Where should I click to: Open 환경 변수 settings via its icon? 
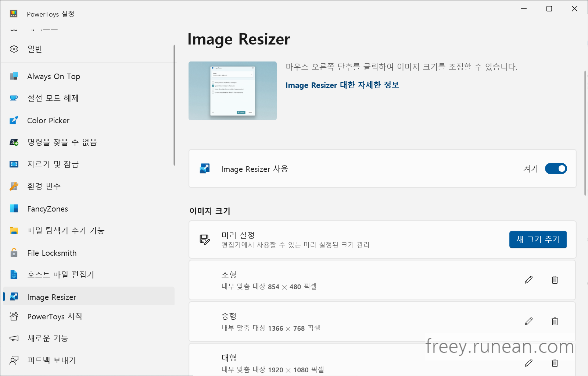14,186
